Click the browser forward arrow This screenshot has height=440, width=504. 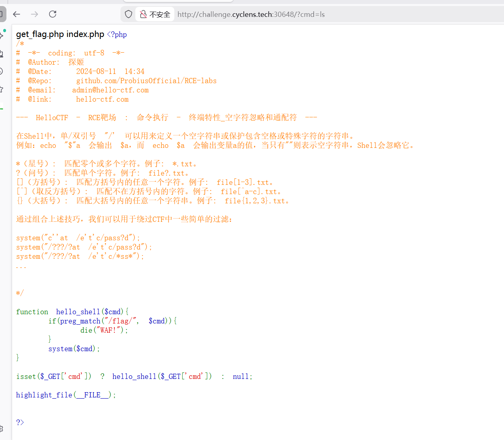(x=35, y=14)
